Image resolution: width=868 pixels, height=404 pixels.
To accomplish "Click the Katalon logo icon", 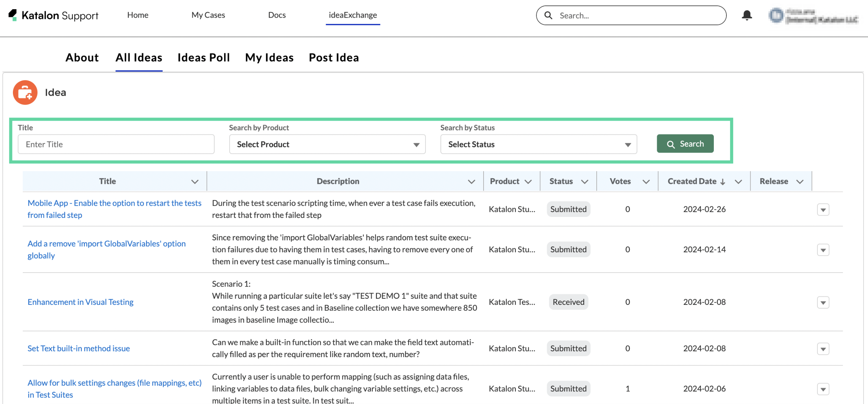I will pyautogui.click(x=13, y=15).
